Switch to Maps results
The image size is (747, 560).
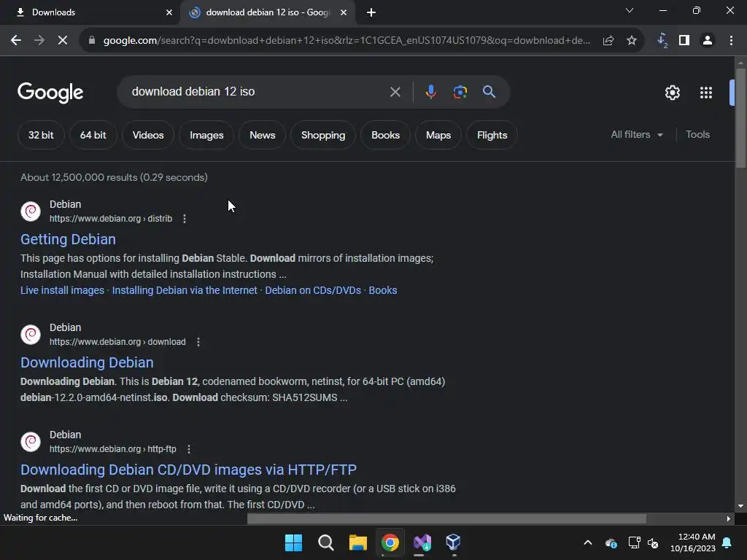point(438,135)
